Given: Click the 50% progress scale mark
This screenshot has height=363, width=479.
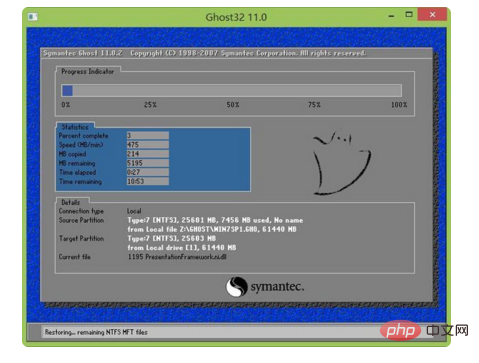Looking at the screenshot, I should 233,105.
